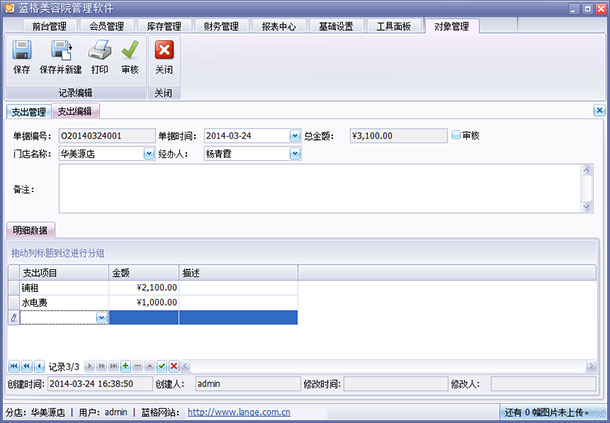Viewport: 610px width, 423px height.
Task: Open the 工具面板 ribbon tab
Action: tap(393, 26)
